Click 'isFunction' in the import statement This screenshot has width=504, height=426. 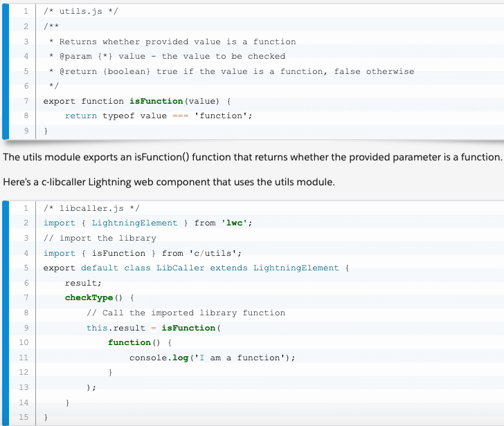click(x=118, y=253)
